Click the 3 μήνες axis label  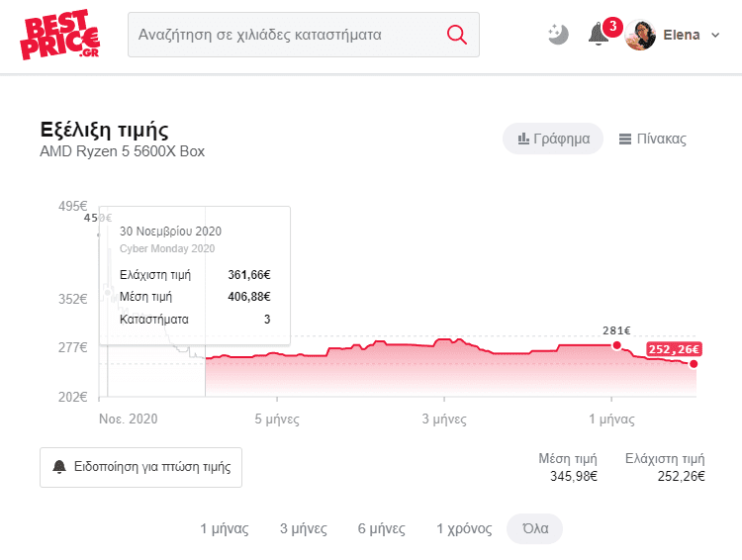(444, 419)
